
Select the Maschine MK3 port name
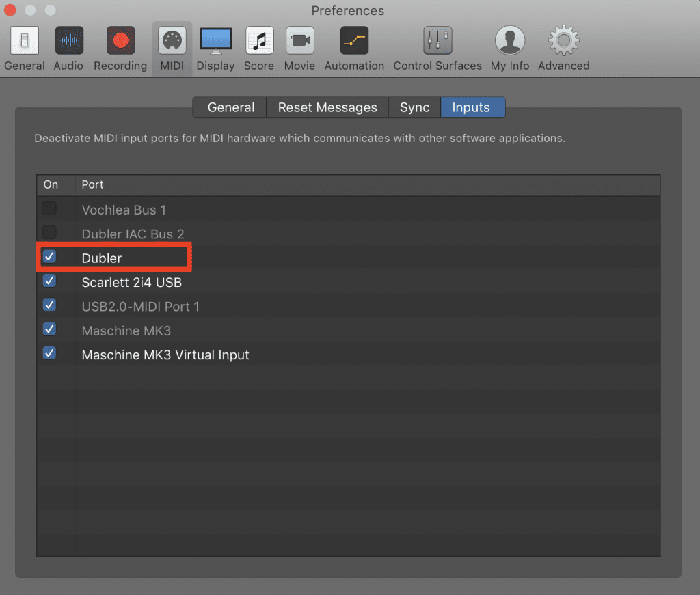pyautogui.click(x=126, y=331)
